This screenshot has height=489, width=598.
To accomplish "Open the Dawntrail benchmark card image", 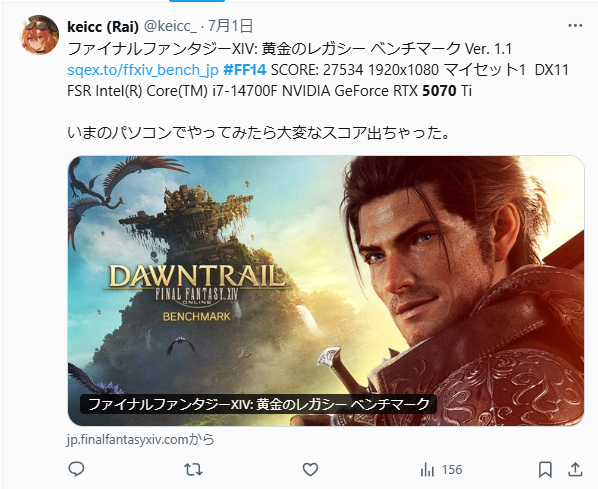I will 326,291.
